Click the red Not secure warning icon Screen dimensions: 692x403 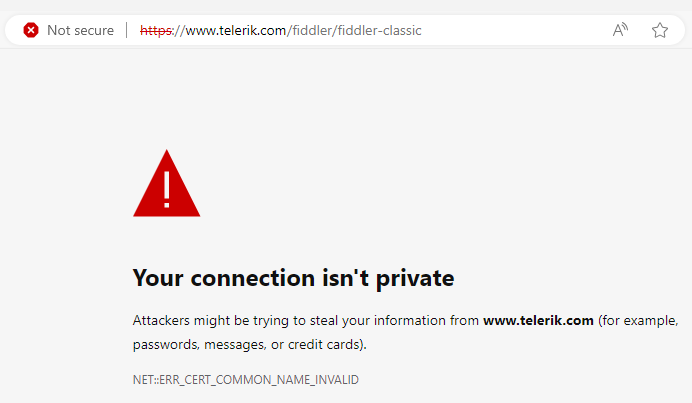31,30
